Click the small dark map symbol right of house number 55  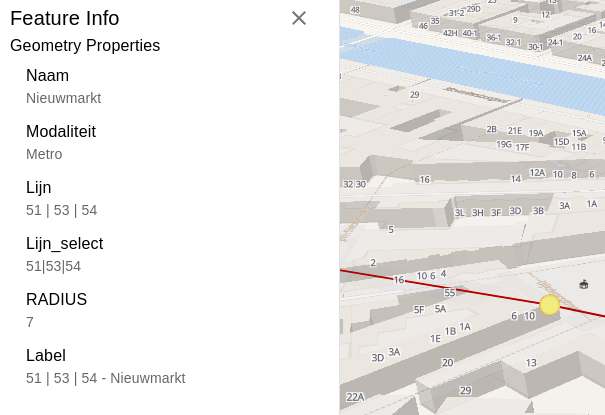[584, 284]
